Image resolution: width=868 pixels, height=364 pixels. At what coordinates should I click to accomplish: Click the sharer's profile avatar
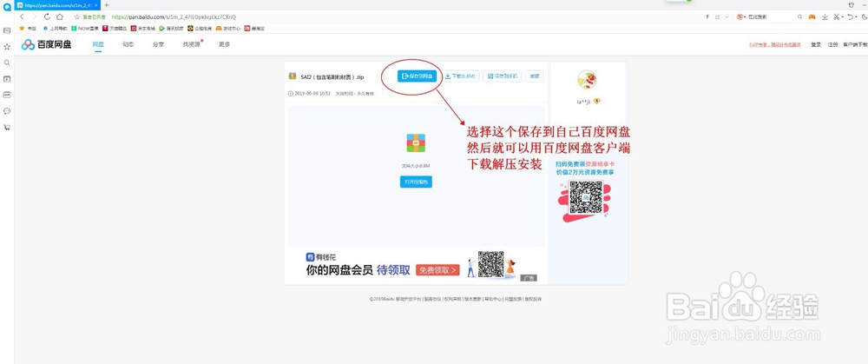(587, 80)
